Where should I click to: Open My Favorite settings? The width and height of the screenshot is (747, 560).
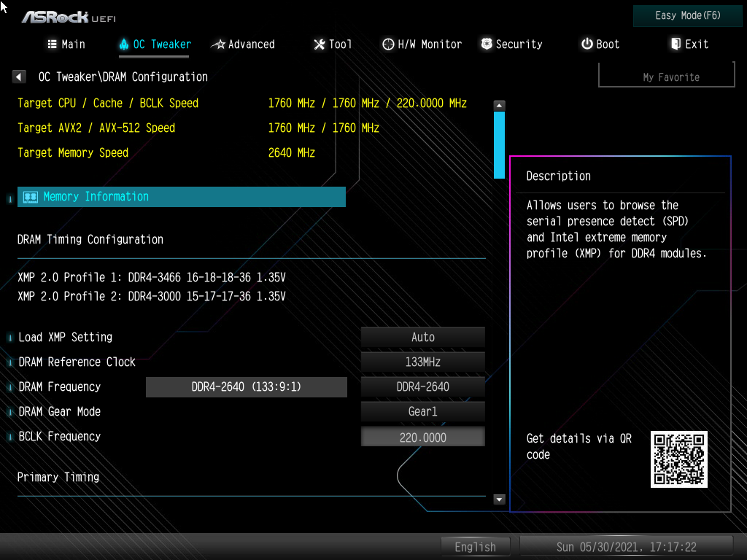665,76
